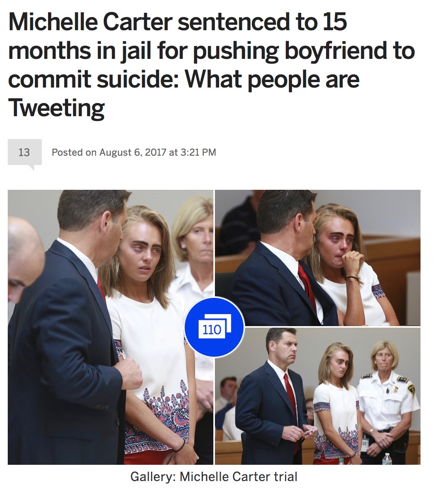Open the bottom-right photo with officer

(318, 396)
